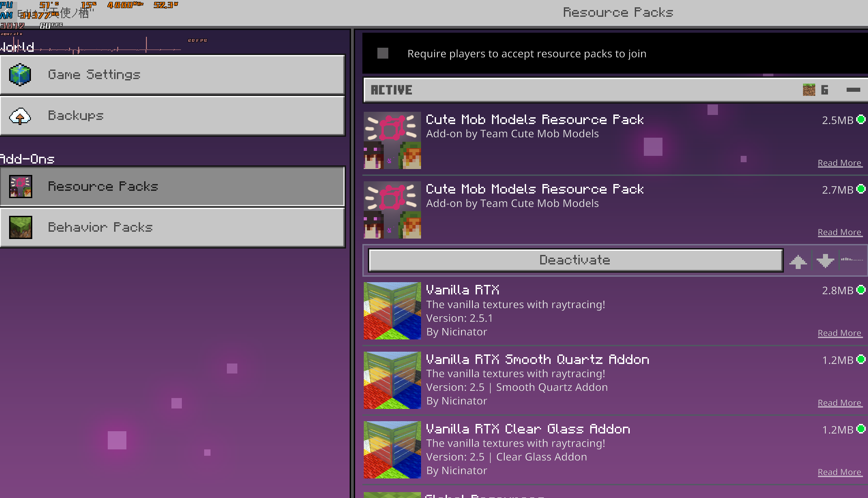The width and height of the screenshot is (868, 498).
Task: Move the selected pack down with the arrow
Action: point(825,261)
